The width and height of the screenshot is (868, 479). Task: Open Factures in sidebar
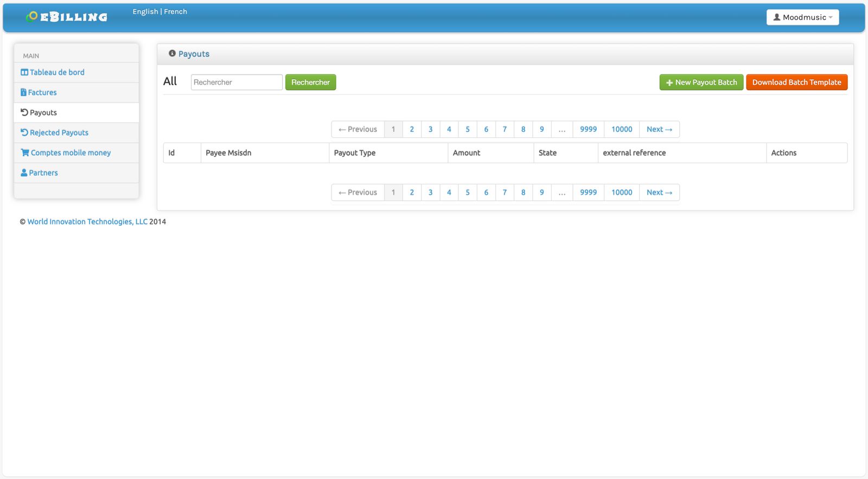point(76,92)
